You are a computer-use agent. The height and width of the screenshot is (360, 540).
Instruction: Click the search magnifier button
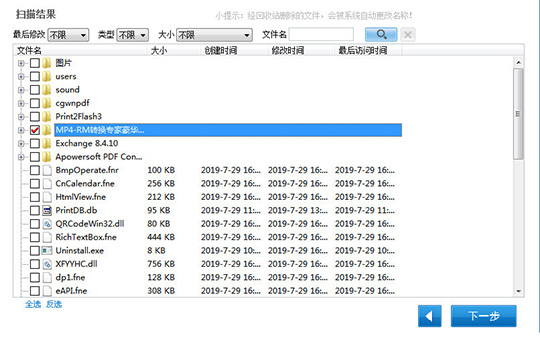click(381, 34)
